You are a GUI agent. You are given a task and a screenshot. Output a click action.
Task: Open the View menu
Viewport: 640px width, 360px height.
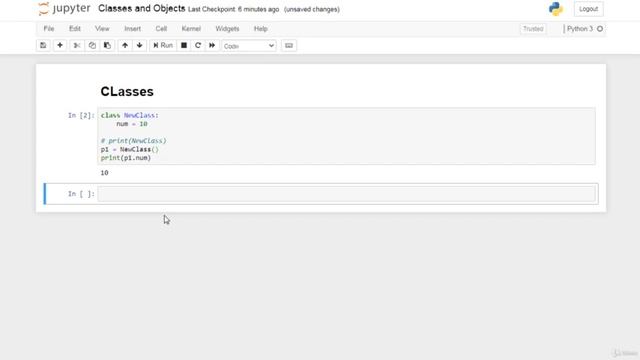pos(102,29)
